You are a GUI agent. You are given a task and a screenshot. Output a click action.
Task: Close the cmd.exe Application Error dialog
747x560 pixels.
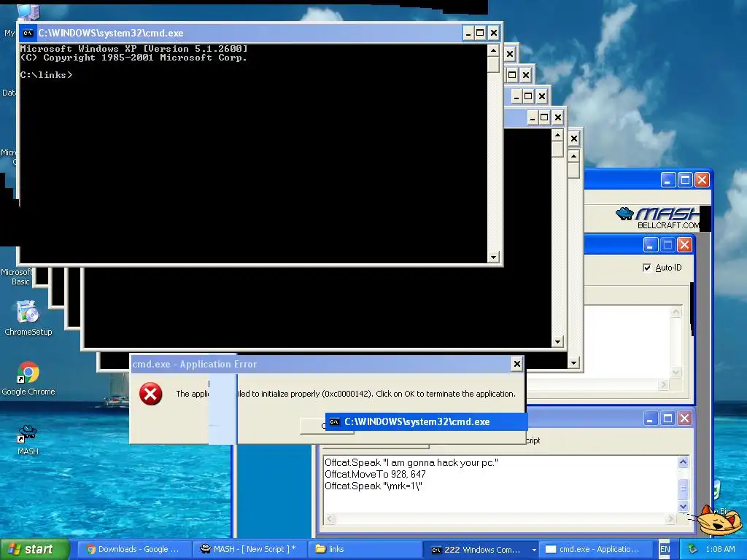point(517,364)
